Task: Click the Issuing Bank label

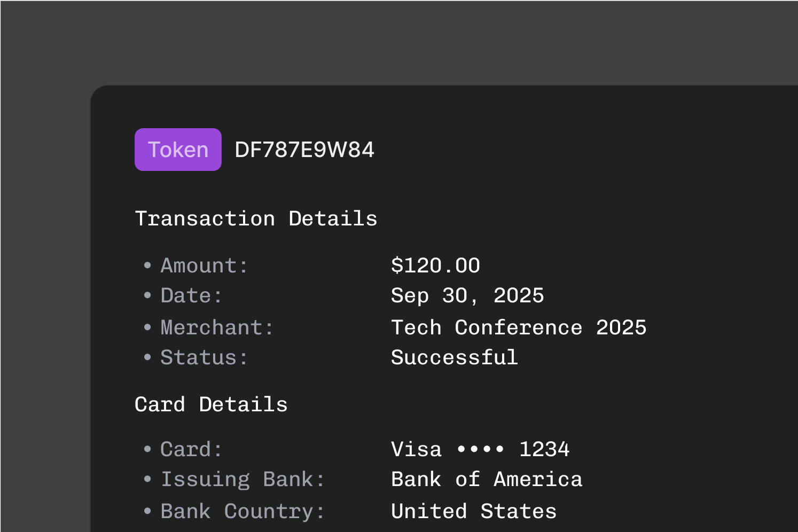Action: 242,480
